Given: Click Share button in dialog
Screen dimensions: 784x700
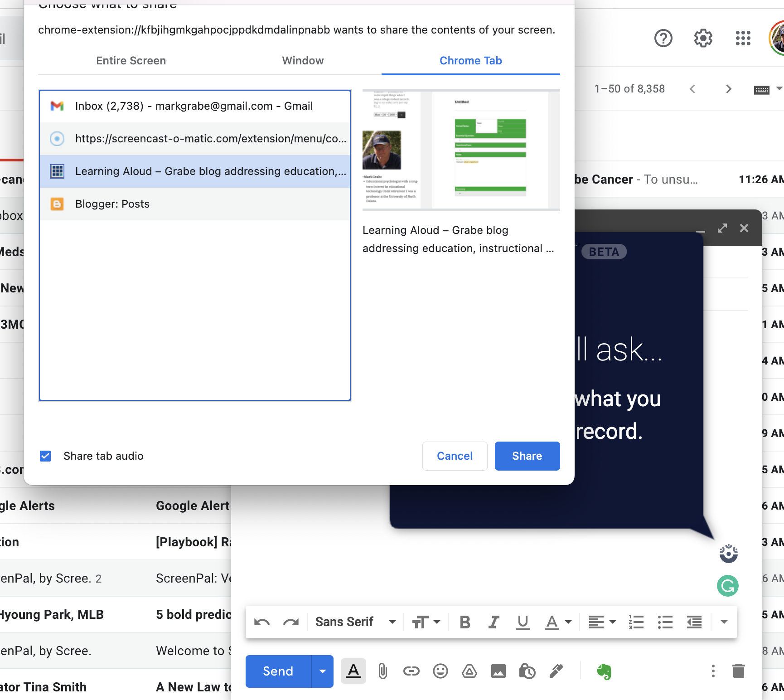Looking at the screenshot, I should coord(528,456).
